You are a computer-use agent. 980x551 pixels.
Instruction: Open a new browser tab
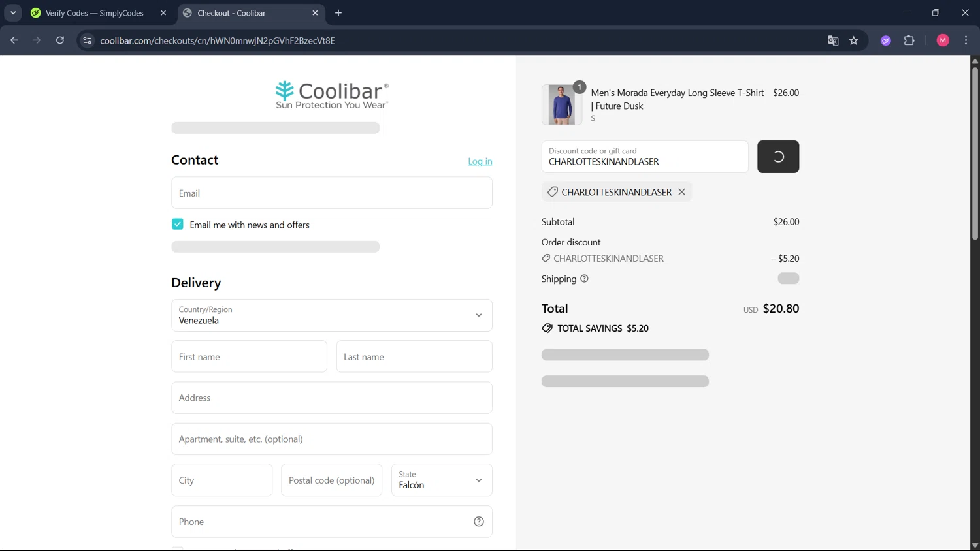pos(338,13)
